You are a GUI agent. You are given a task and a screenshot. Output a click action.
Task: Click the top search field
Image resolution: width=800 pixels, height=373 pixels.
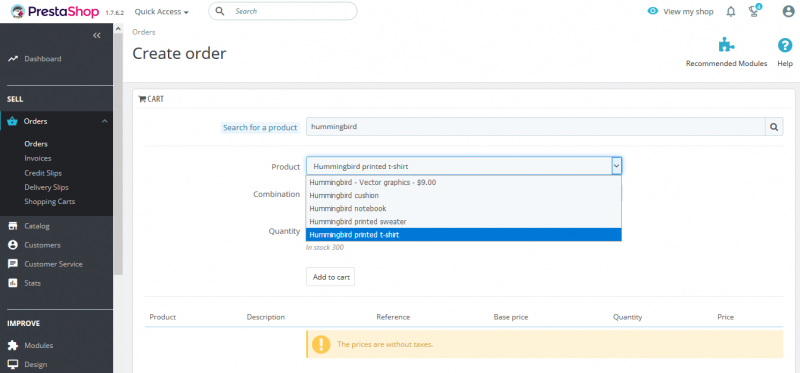click(x=283, y=11)
